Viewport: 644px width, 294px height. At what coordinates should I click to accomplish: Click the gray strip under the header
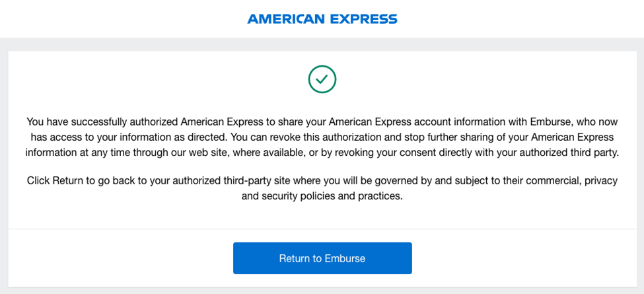(x=322, y=44)
